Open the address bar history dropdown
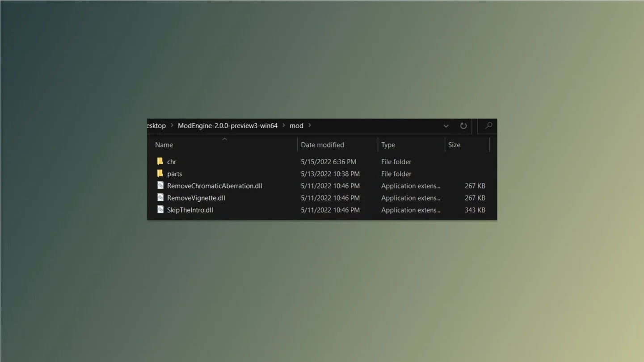The image size is (644, 362). tap(446, 126)
